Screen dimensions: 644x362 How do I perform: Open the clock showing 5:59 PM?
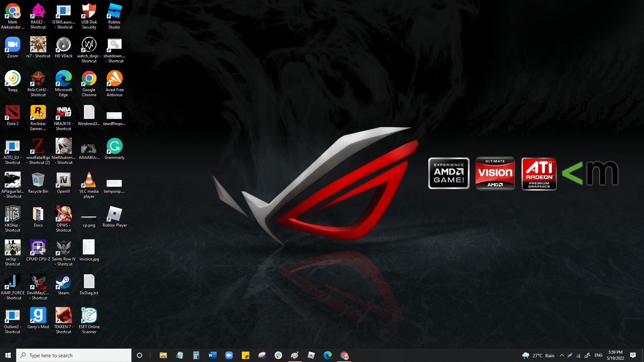(615, 355)
